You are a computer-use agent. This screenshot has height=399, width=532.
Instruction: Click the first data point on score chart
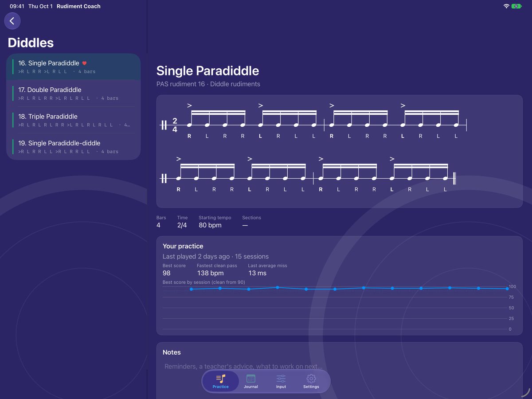tap(191, 289)
